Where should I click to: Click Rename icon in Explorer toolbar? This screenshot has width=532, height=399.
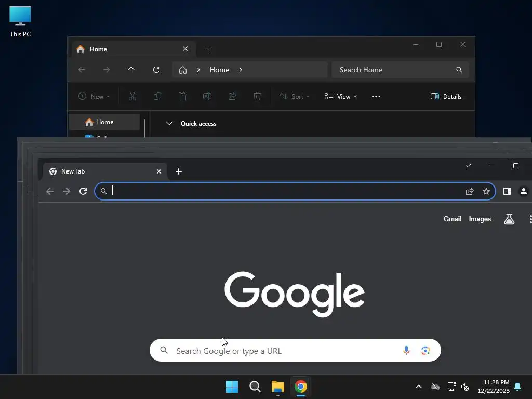pyautogui.click(x=207, y=96)
